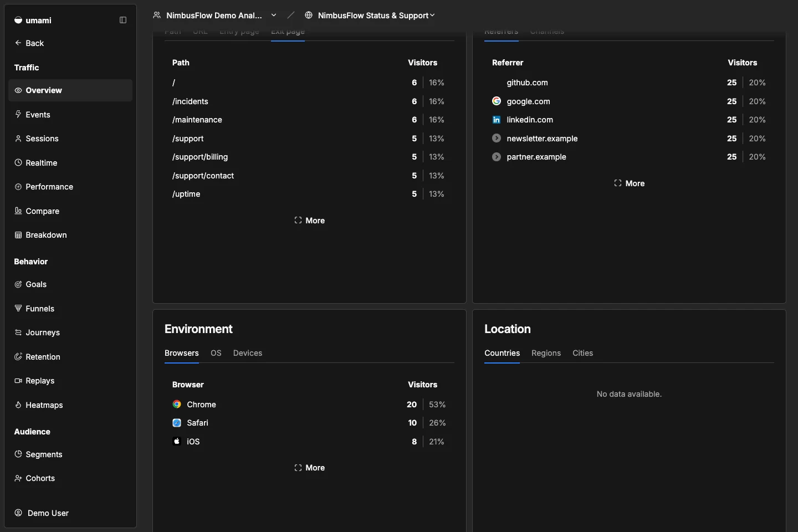Switch to the Regions tab
Image resolution: width=798 pixels, height=532 pixels.
pyautogui.click(x=546, y=353)
